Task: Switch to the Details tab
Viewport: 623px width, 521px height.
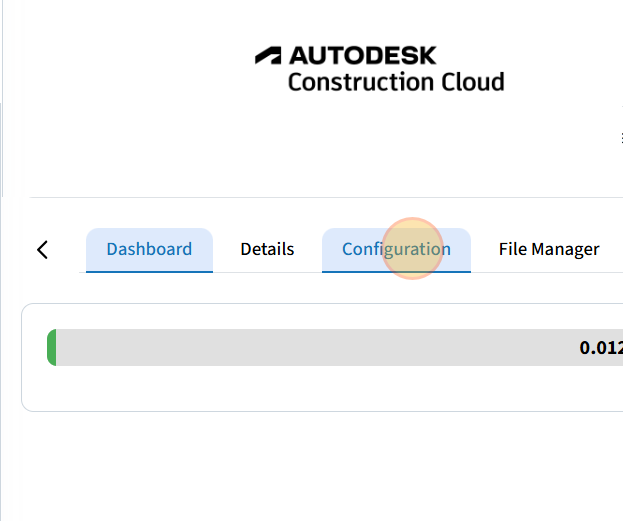Action: (x=267, y=249)
